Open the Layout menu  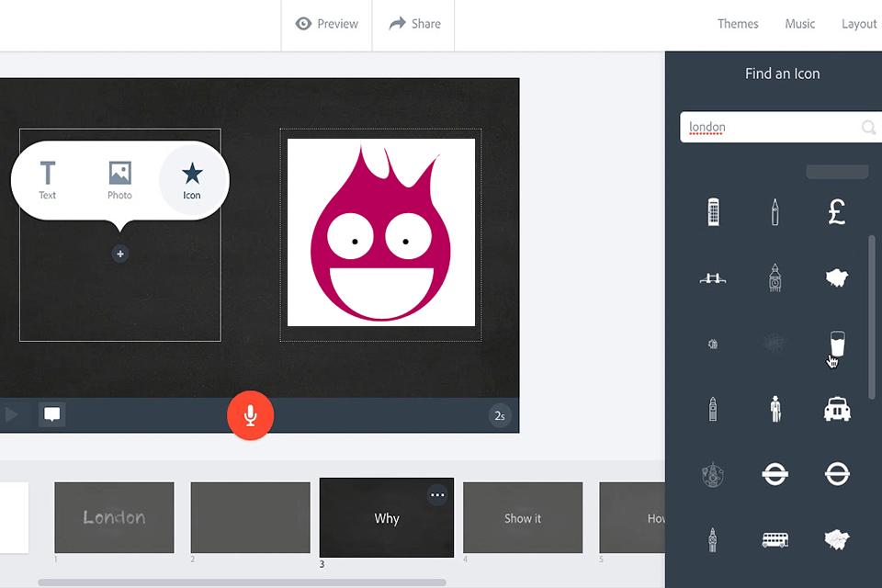(859, 24)
